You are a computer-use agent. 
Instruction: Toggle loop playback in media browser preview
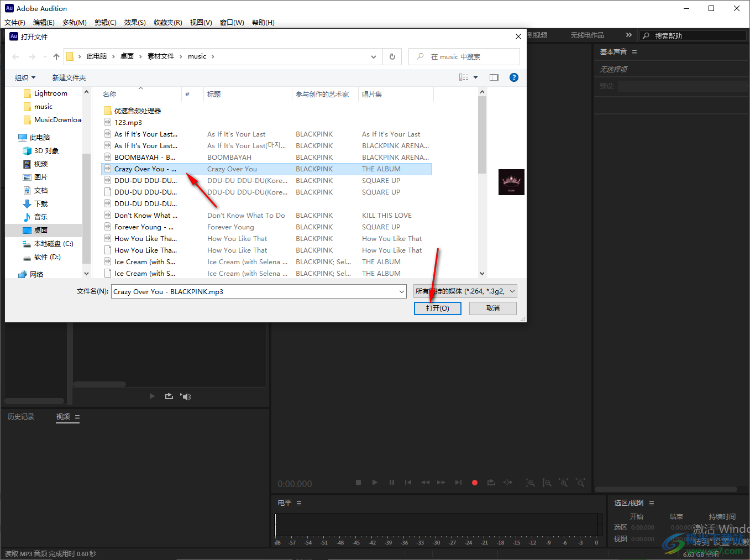[169, 396]
